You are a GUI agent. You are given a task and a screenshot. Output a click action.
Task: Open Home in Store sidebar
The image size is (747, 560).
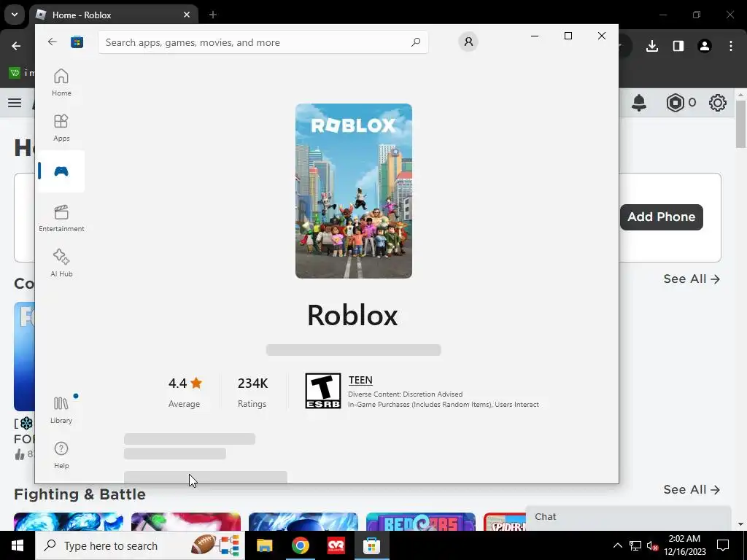coord(61,82)
